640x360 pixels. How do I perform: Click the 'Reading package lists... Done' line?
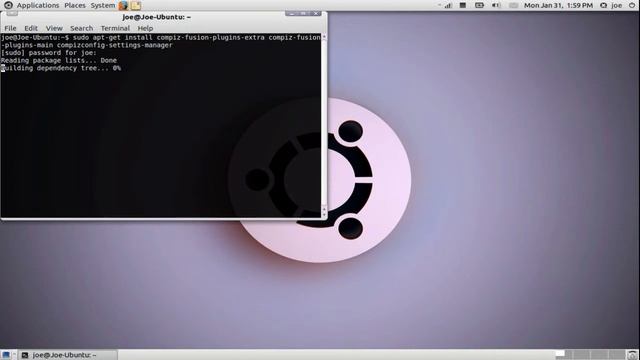click(x=59, y=60)
